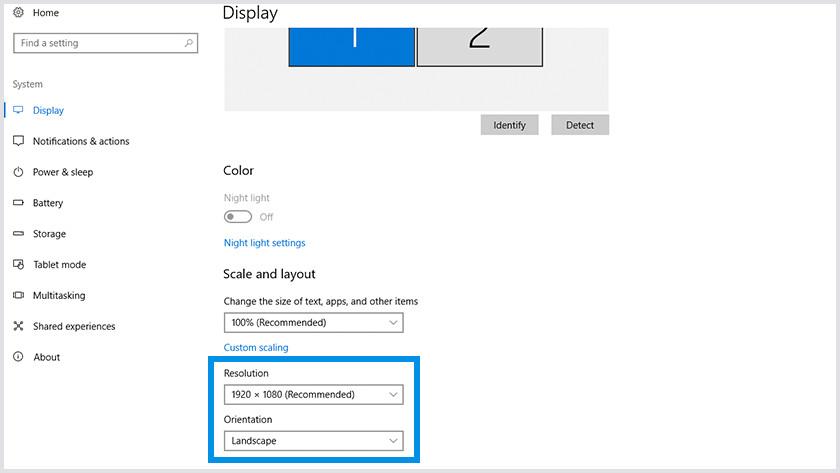The image size is (840, 473).
Task: Open the Battery icon
Action: pos(18,202)
